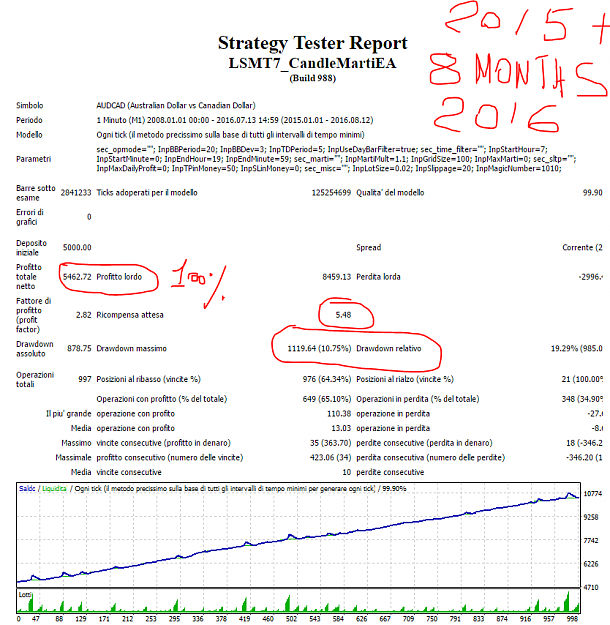Select the AUDCAD symbol description text
Viewport: 610px width, 625px height.
[x=176, y=106]
